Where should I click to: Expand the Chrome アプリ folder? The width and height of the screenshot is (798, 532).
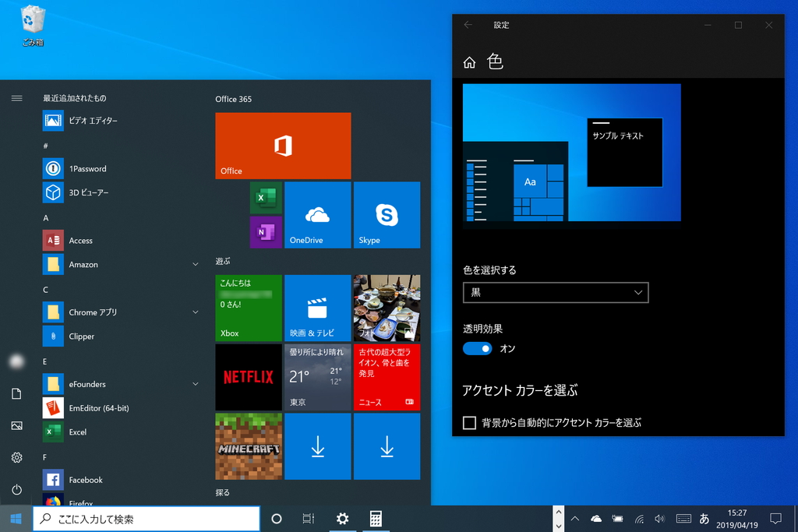(x=196, y=312)
